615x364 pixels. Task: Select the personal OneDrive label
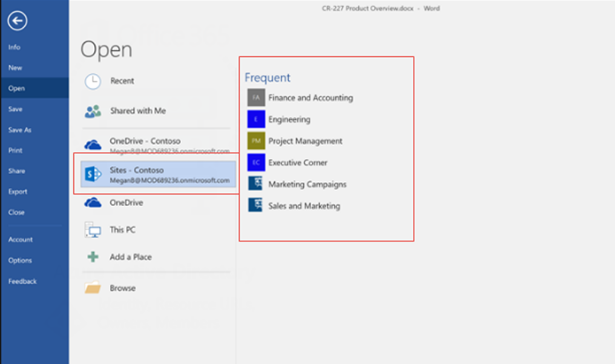pyautogui.click(x=127, y=203)
